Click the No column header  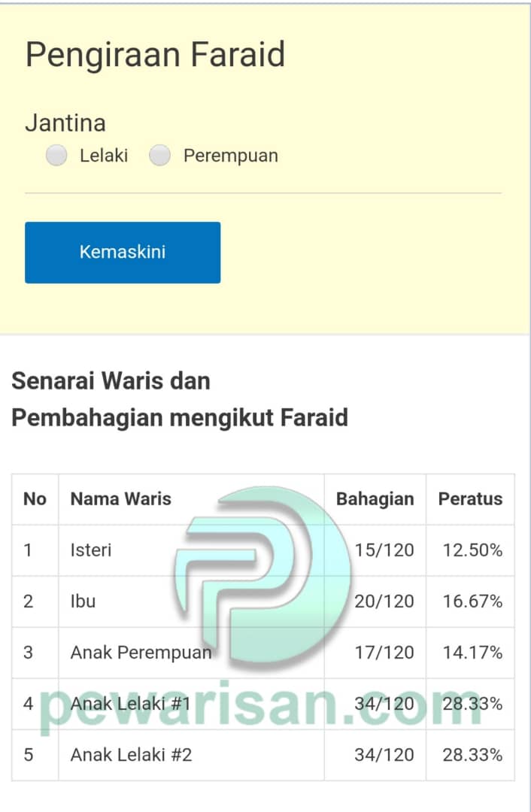[x=35, y=498]
